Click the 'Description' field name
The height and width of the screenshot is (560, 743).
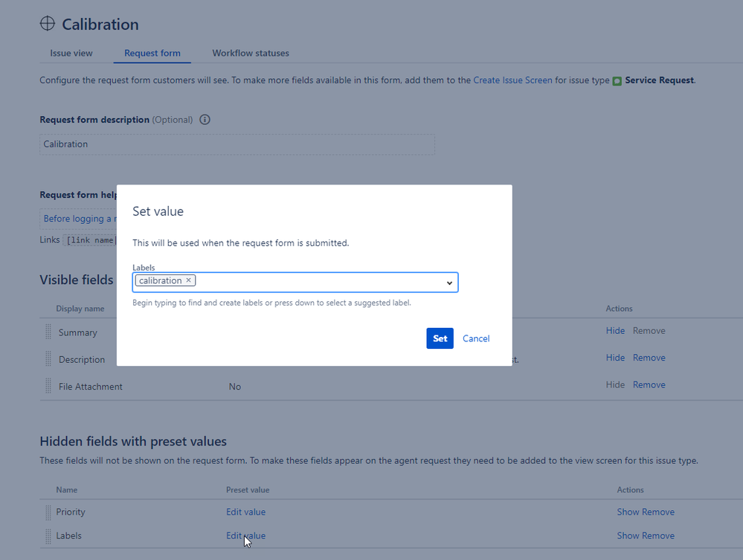[x=82, y=360]
